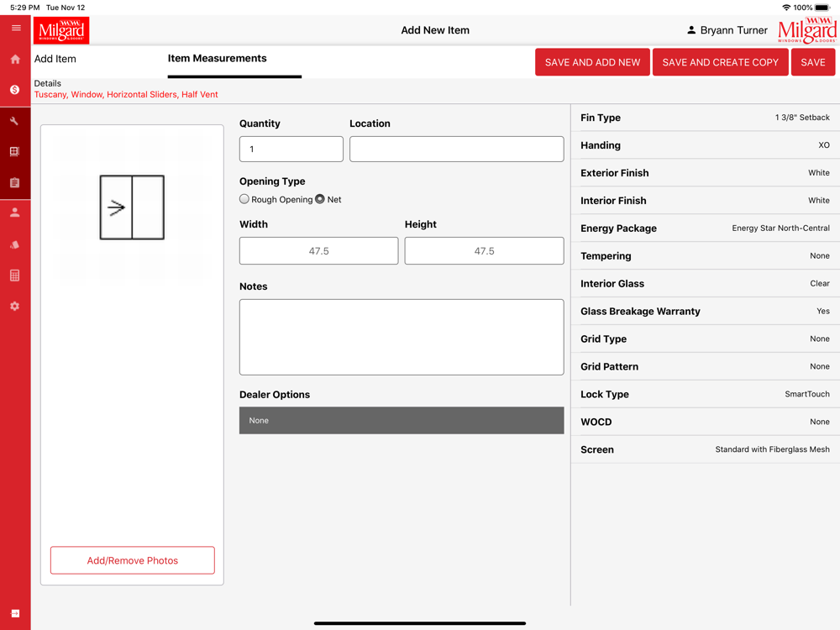Change the Energy Package selection
Image resolution: width=840 pixels, height=630 pixels.
tap(705, 228)
